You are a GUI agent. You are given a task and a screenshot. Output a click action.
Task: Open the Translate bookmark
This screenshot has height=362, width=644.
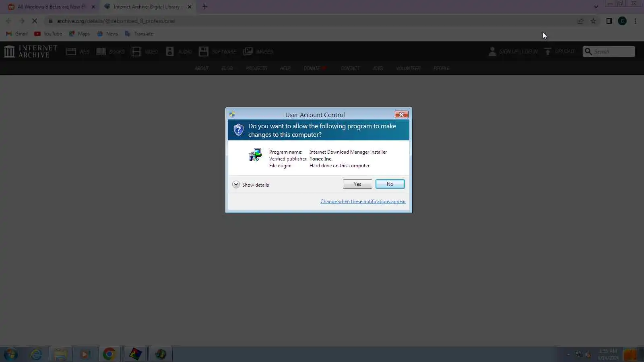pyautogui.click(x=139, y=34)
